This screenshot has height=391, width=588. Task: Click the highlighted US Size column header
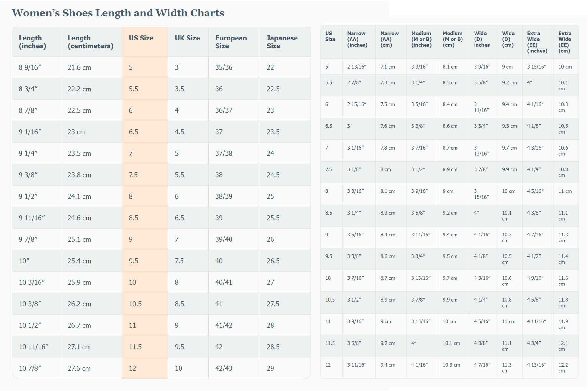coord(141,38)
